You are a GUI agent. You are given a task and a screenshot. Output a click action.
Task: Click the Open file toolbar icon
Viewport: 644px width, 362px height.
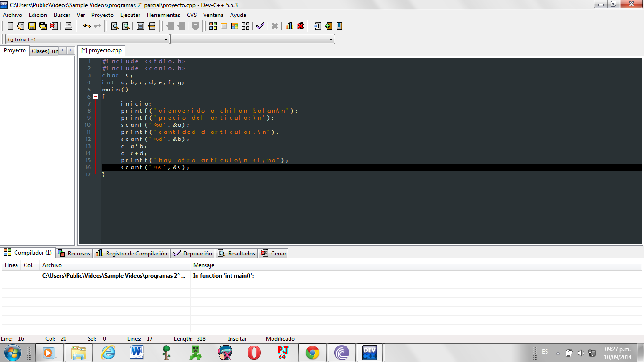click(21, 26)
